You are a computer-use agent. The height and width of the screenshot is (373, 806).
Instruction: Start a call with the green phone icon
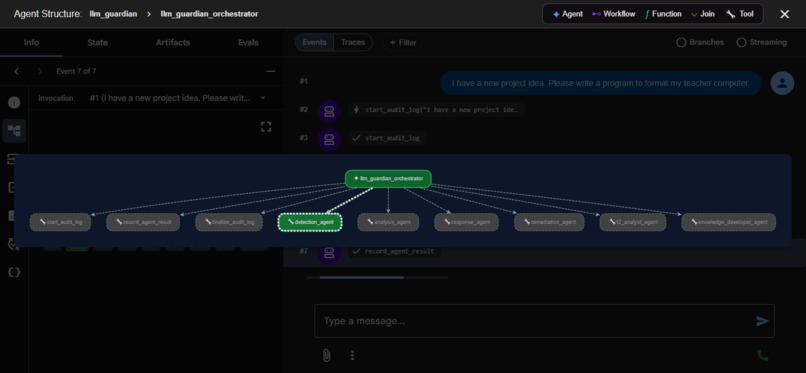tap(763, 355)
